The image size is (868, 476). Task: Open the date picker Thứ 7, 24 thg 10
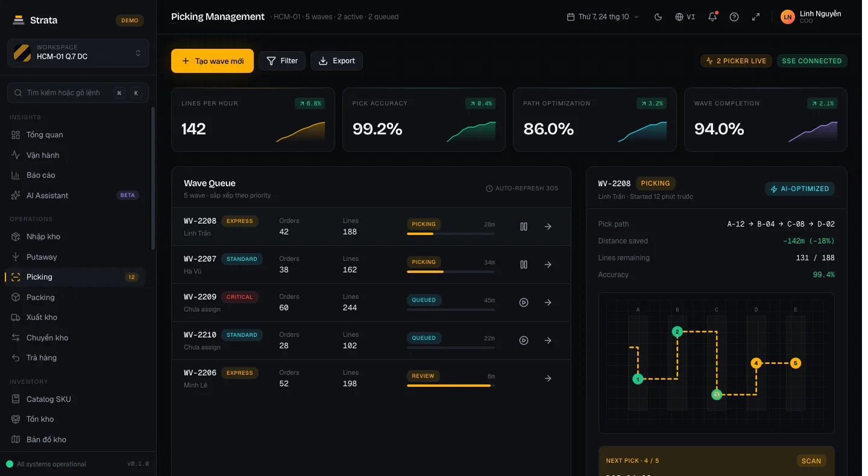click(603, 17)
